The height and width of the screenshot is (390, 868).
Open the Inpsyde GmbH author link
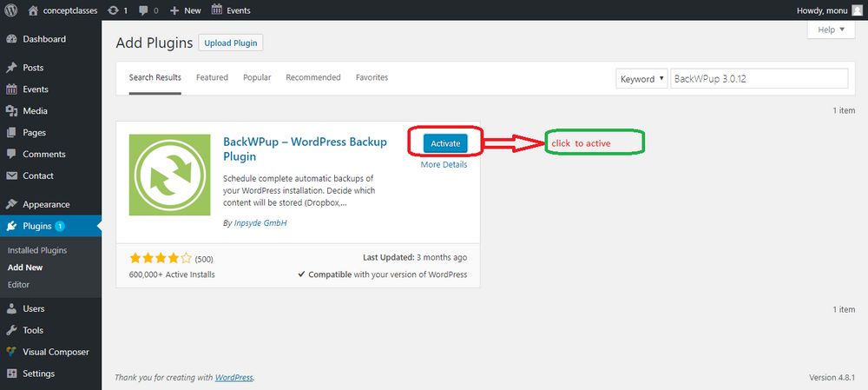pyautogui.click(x=260, y=222)
